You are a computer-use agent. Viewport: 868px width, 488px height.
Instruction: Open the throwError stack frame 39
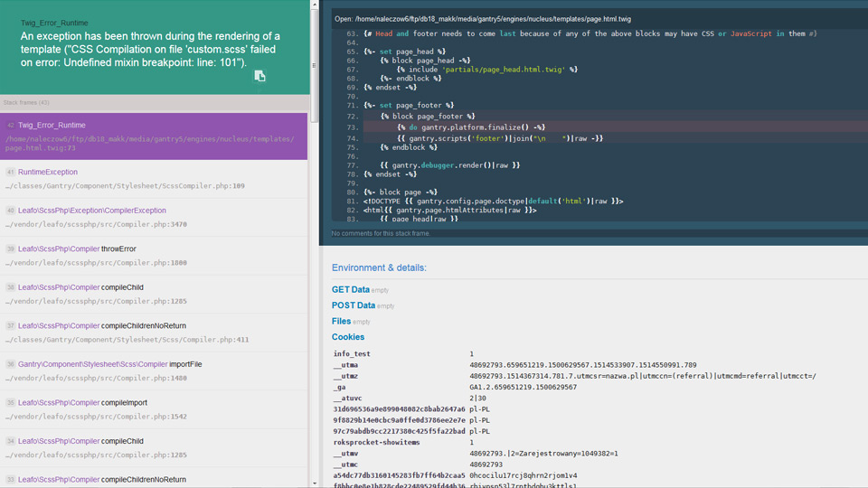154,256
